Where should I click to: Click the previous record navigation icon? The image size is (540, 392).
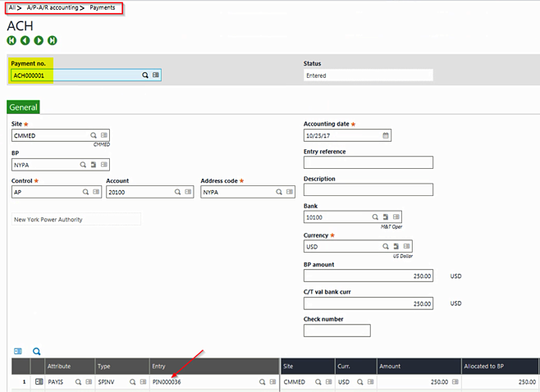(x=25, y=40)
